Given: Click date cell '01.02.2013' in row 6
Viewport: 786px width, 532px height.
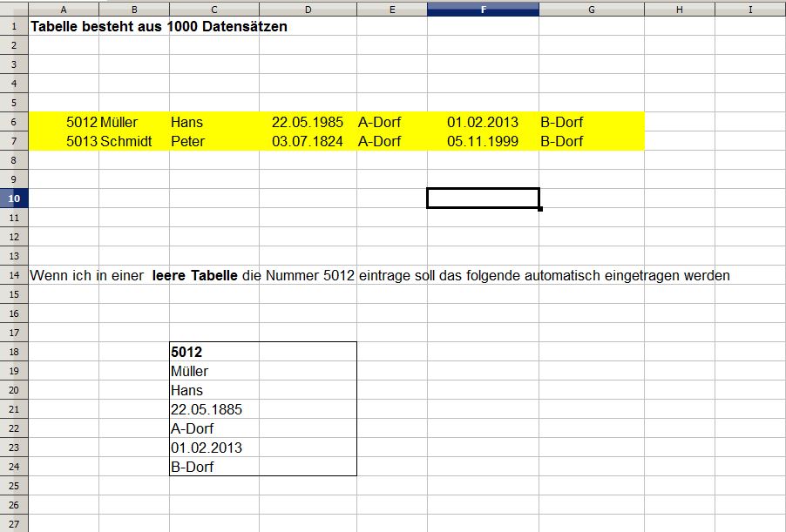Looking at the screenshot, I should point(484,122).
